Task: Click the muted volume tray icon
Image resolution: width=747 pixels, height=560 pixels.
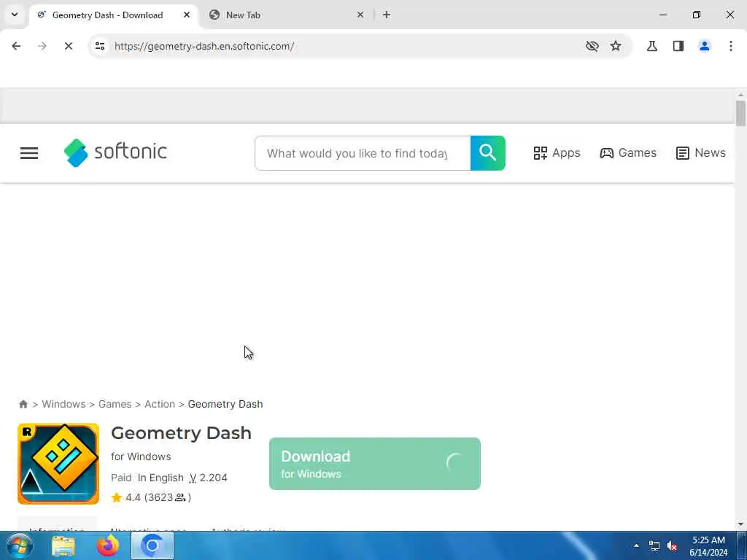Action: point(672,545)
